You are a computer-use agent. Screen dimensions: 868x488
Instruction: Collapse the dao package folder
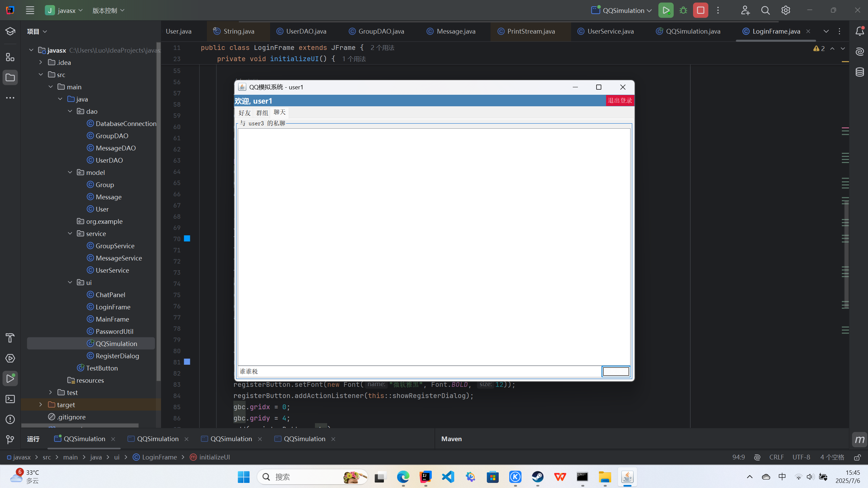70,111
